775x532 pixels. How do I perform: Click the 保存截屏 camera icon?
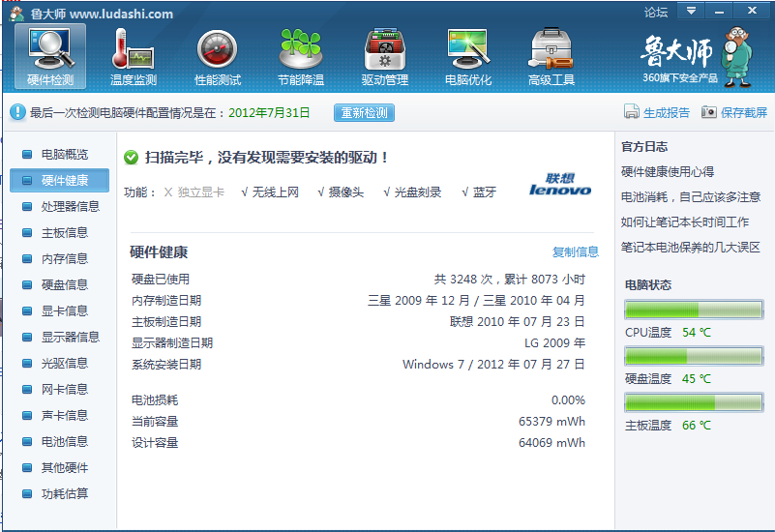(709, 112)
